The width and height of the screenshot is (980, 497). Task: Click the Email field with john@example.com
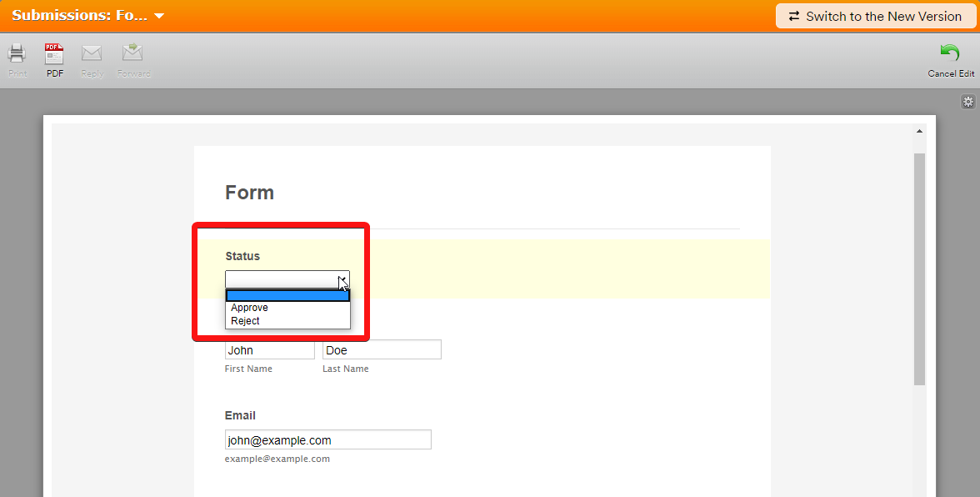pyautogui.click(x=327, y=440)
